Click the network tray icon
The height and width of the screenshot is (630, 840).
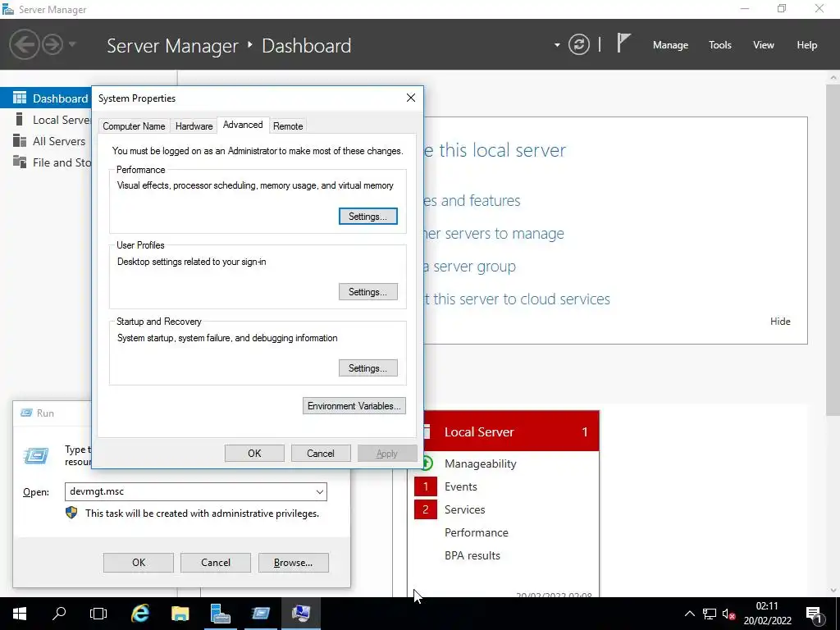(x=710, y=614)
